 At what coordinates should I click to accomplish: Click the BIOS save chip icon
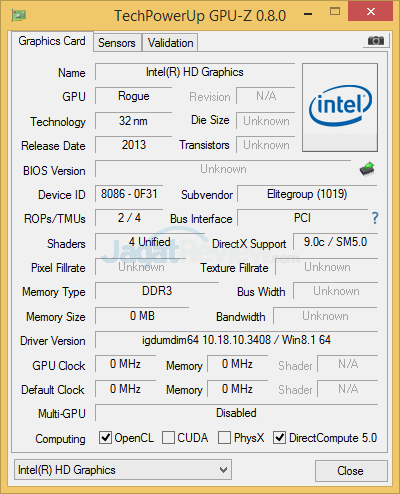click(367, 169)
